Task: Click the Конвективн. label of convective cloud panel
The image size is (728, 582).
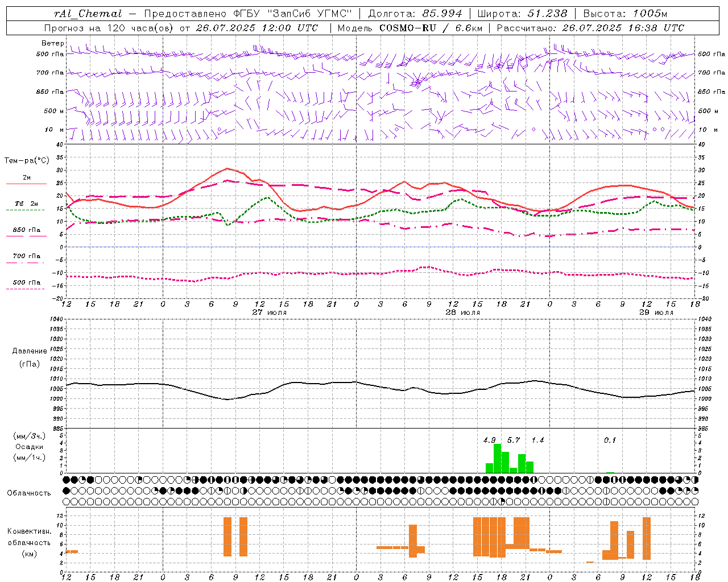Action: [x=30, y=531]
